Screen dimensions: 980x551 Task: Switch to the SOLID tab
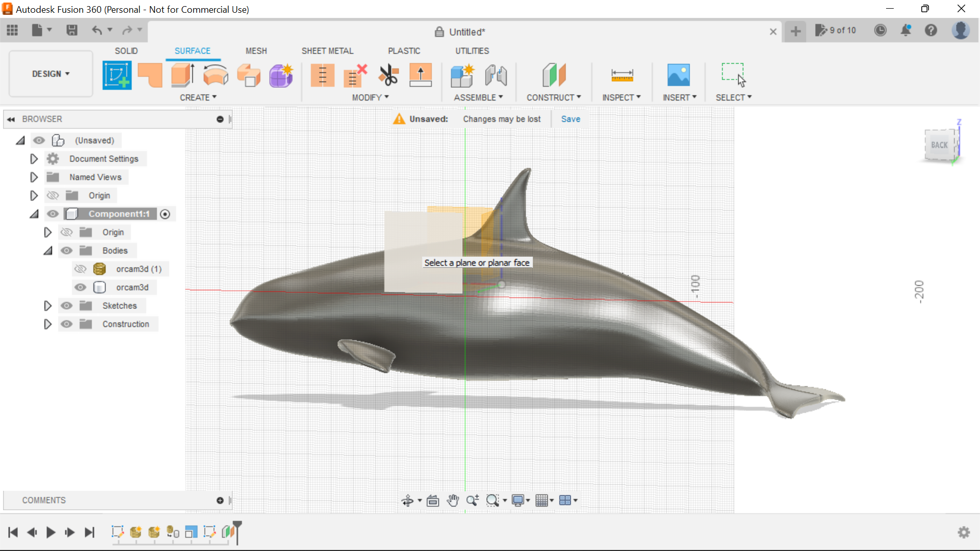(x=126, y=51)
